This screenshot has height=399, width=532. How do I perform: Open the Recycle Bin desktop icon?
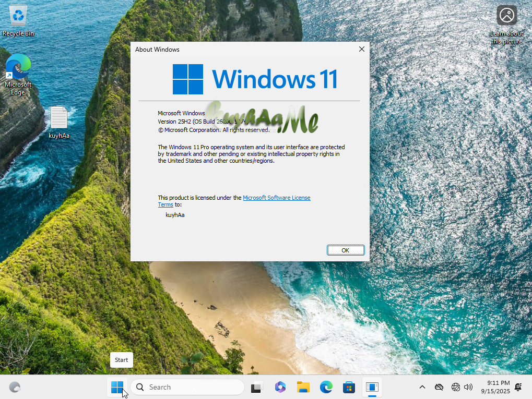[x=18, y=20]
